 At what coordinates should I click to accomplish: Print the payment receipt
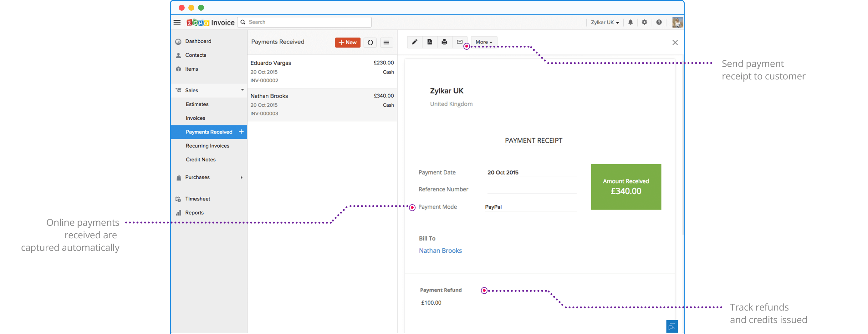[444, 42]
